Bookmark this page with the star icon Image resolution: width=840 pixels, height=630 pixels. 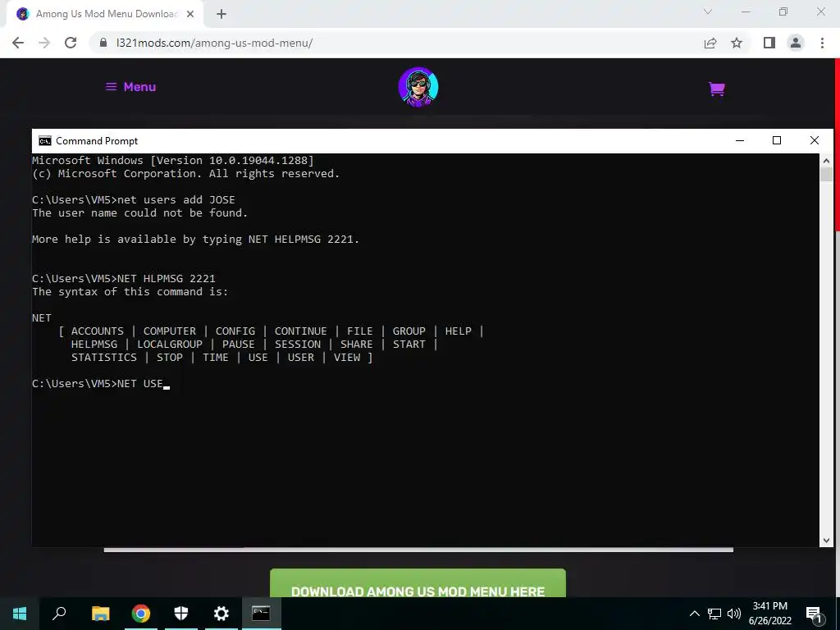737,43
